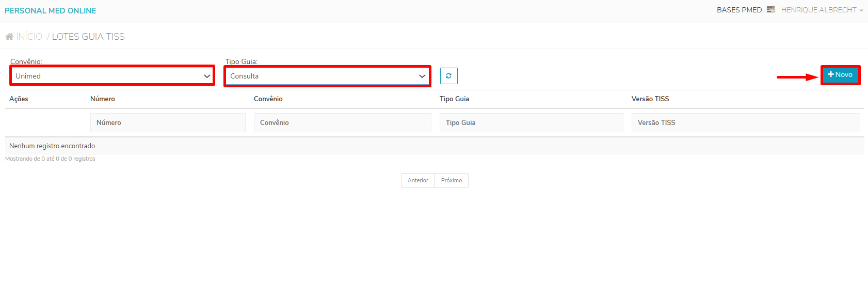Click the home icon before INÍCIO
The width and height of the screenshot is (868, 297).
[x=9, y=37]
